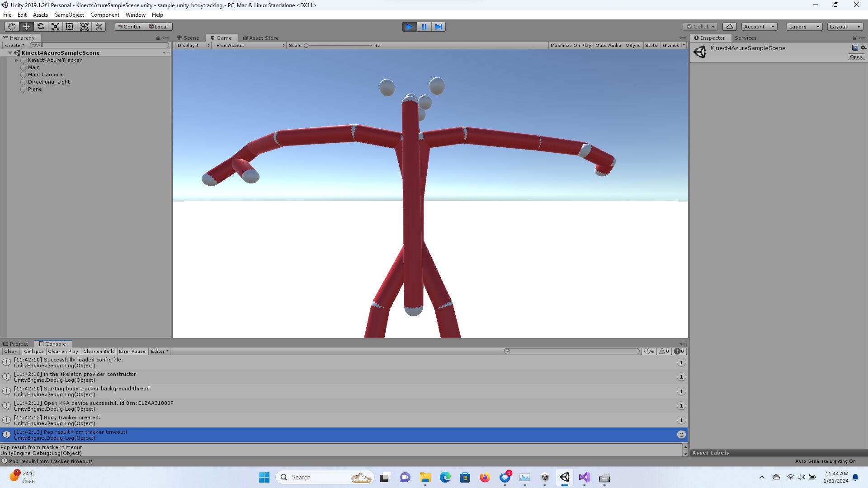868x488 pixels.
Task: Select 'Open K4A device successful' log entry
Action: [x=344, y=406]
